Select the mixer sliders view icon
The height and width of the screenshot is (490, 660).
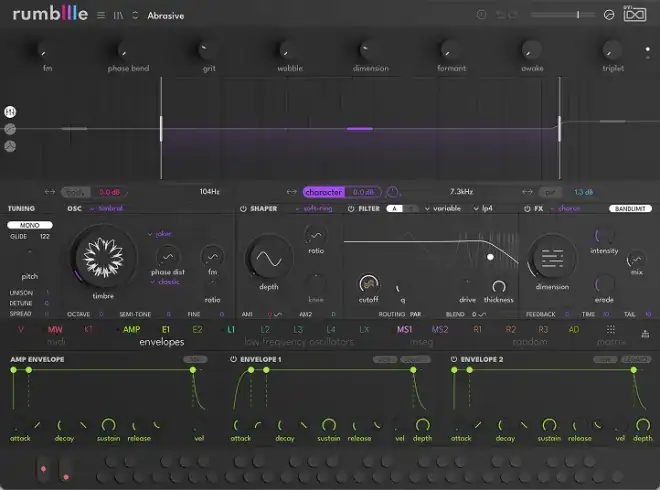[10, 112]
